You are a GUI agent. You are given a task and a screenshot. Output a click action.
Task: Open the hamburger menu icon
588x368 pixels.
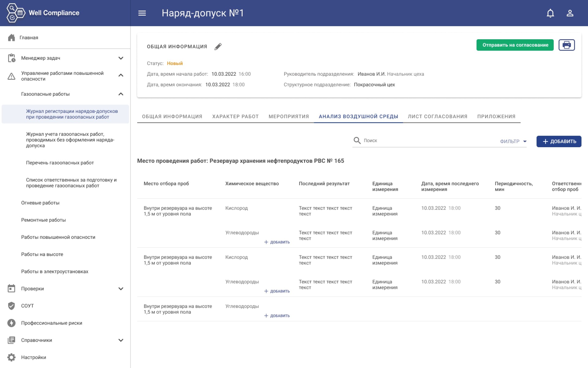tap(142, 13)
